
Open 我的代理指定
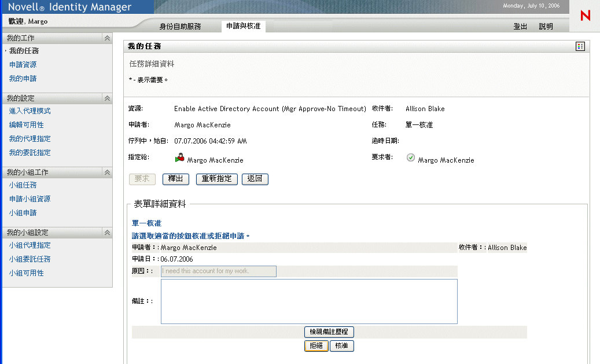pyautogui.click(x=30, y=138)
